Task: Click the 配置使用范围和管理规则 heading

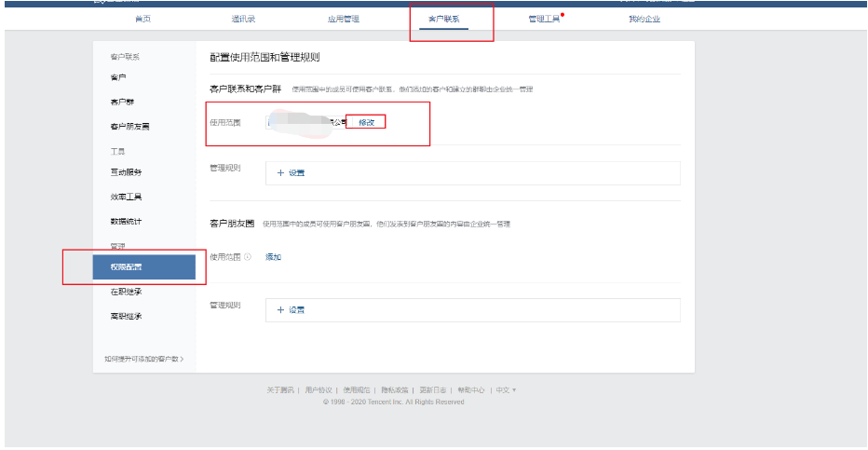Action: [x=264, y=57]
